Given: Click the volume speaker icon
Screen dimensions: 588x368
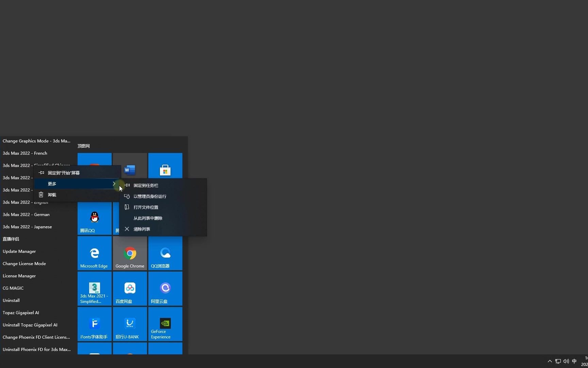Looking at the screenshot, I should tap(566, 361).
